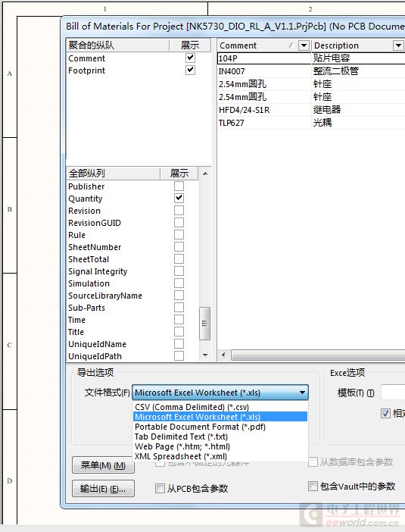
Task: Select the 继电器 description cell
Action: tap(358, 110)
